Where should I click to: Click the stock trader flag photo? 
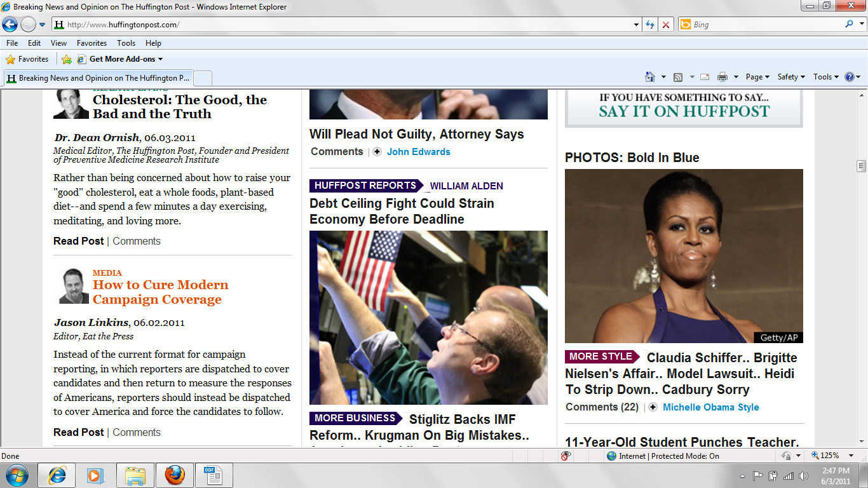click(x=428, y=318)
